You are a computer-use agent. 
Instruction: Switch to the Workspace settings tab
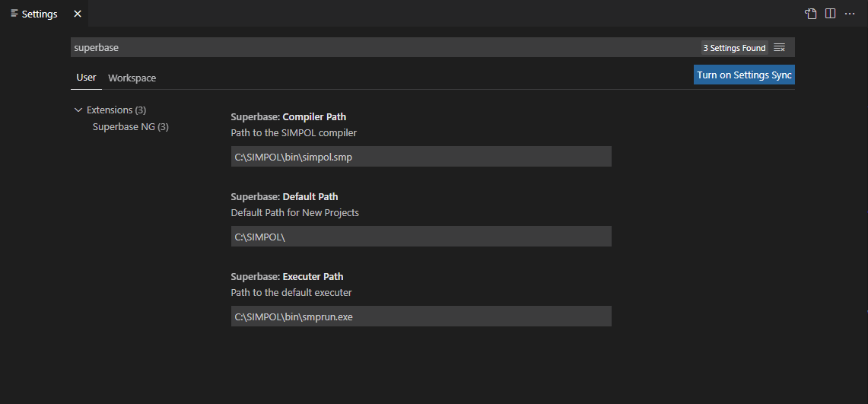tap(132, 78)
